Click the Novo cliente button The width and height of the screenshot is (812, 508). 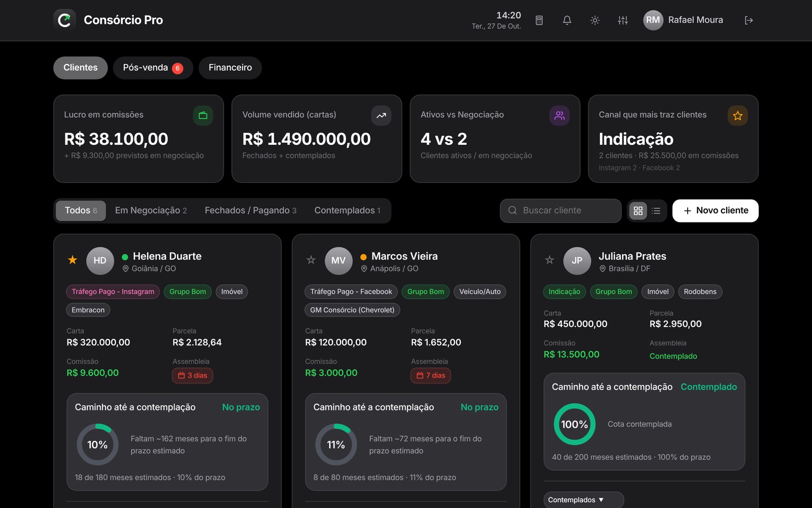715,211
